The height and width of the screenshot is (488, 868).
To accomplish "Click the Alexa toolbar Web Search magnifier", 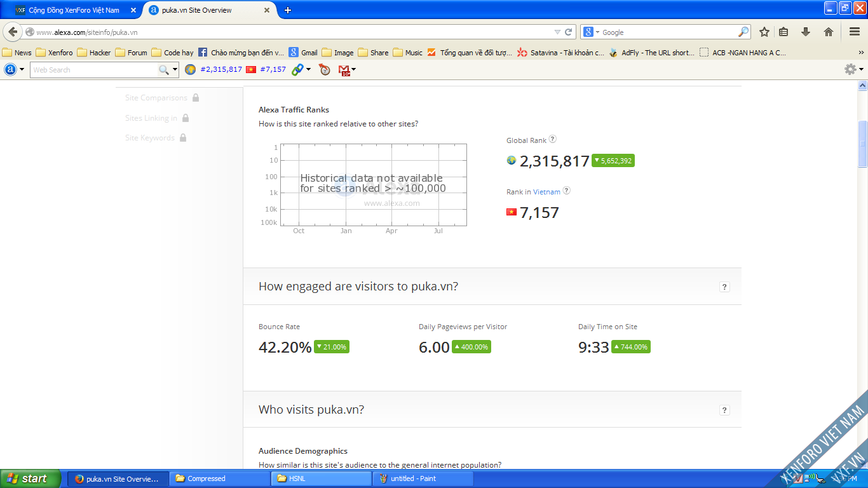I will pos(164,70).
